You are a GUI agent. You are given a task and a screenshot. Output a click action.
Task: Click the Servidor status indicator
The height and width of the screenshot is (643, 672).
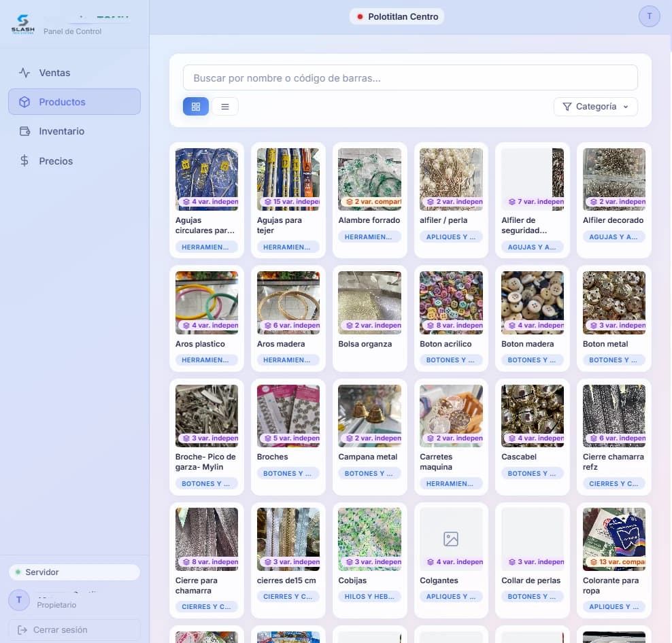point(74,572)
